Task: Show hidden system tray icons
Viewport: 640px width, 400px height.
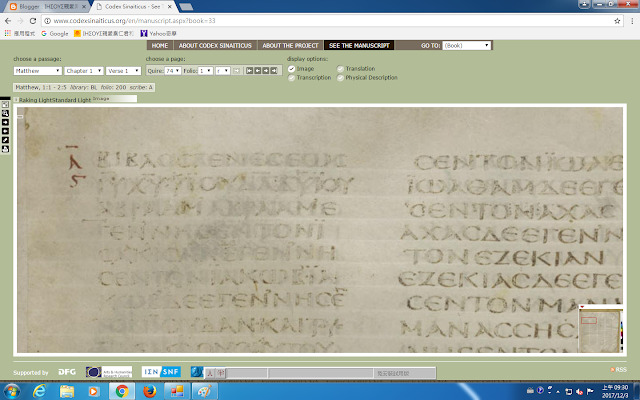Action: pyautogui.click(x=558, y=392)
